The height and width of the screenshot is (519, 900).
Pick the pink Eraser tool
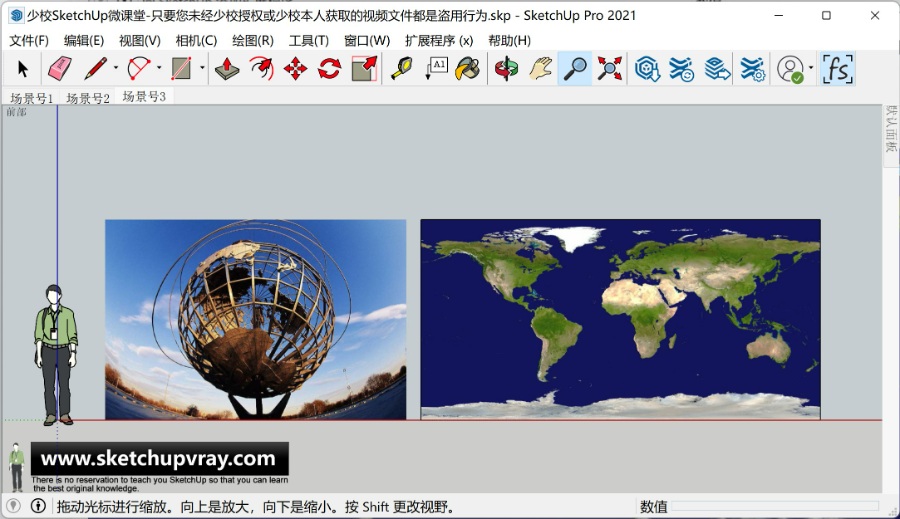coord(59,69)
